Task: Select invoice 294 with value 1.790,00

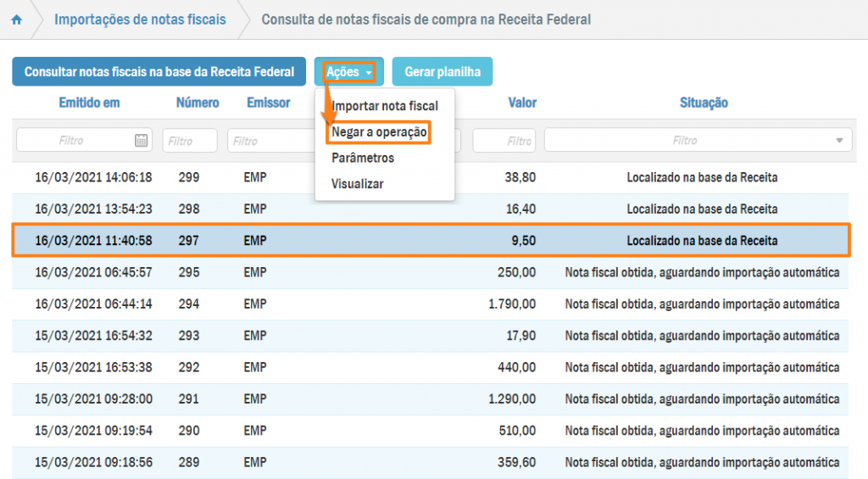Action: point(431,304)
